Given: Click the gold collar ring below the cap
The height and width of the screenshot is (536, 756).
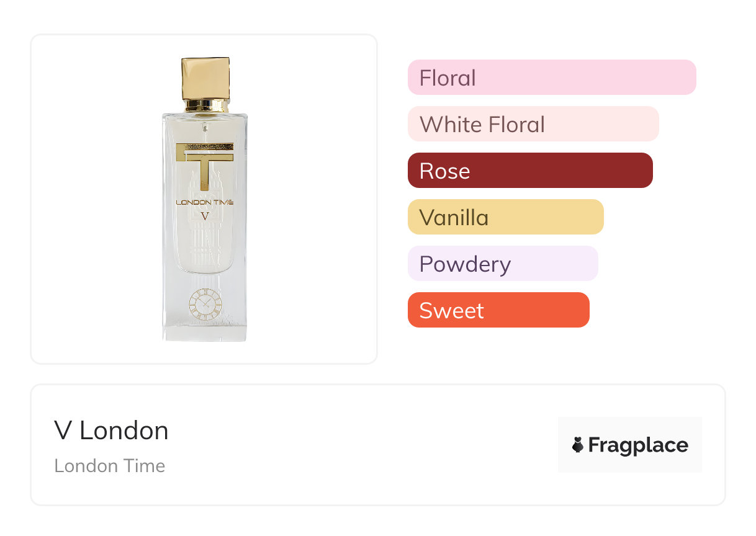Looking at the screenshot, I should (x=205, y=105).
